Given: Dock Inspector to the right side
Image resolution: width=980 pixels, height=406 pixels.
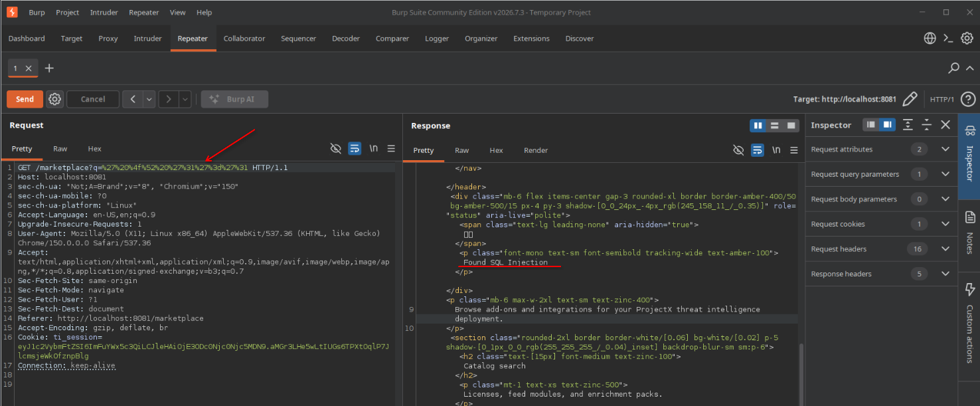Looking at the screenshot, I should click(x=887, y=125).
